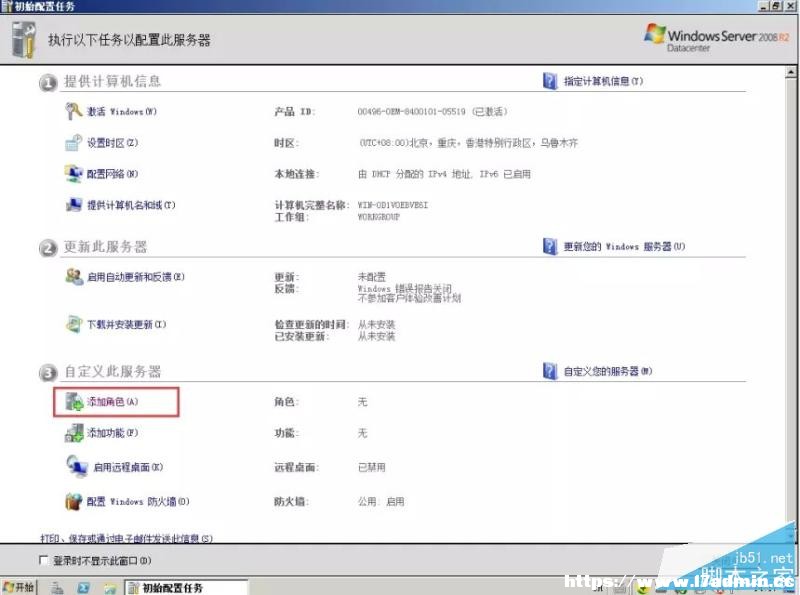Image resolution: width=800 pixels, height=595 pixels.
Task: Click the WORKGROUP value
Action: [379, 217]
